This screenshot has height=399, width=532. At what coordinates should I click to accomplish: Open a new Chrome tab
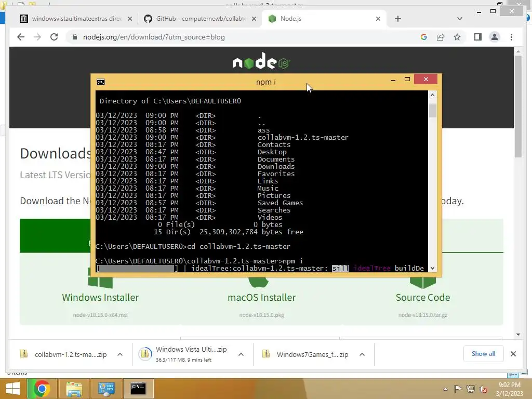(x=398, y=19)
